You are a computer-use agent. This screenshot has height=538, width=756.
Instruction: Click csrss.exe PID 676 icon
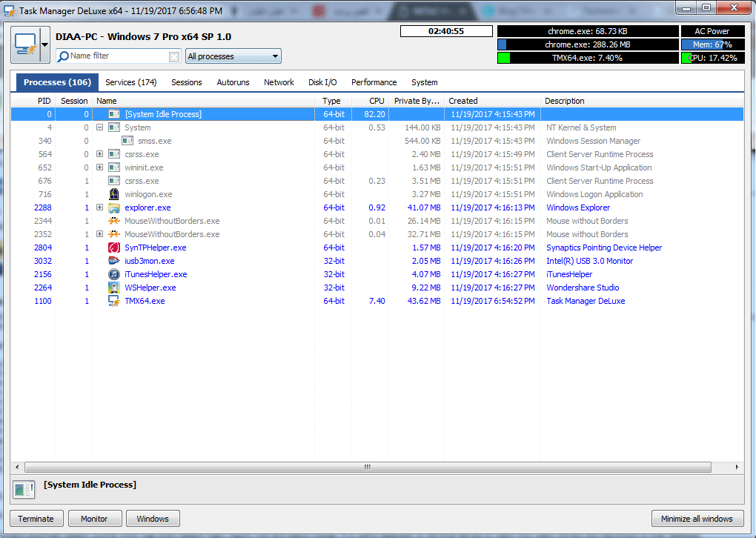pyautogui.click(x=114, y=181)
